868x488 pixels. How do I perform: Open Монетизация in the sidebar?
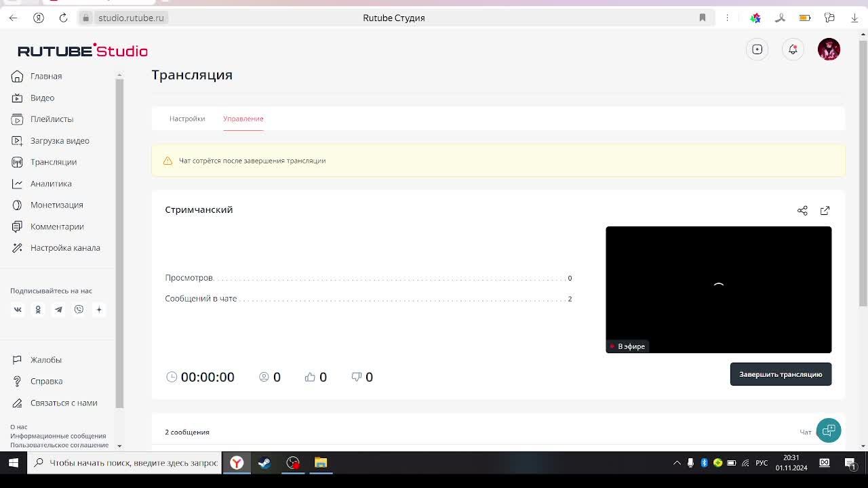point(56,205)
